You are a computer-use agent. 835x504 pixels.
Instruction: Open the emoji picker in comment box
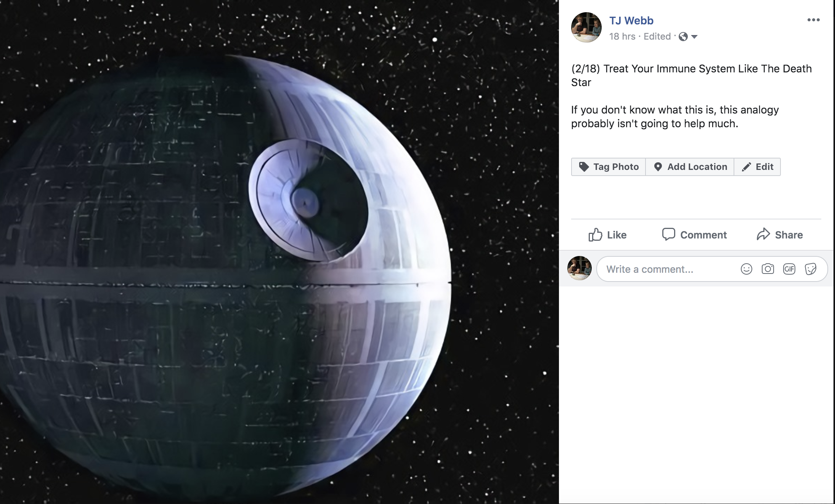pos(746,269)
